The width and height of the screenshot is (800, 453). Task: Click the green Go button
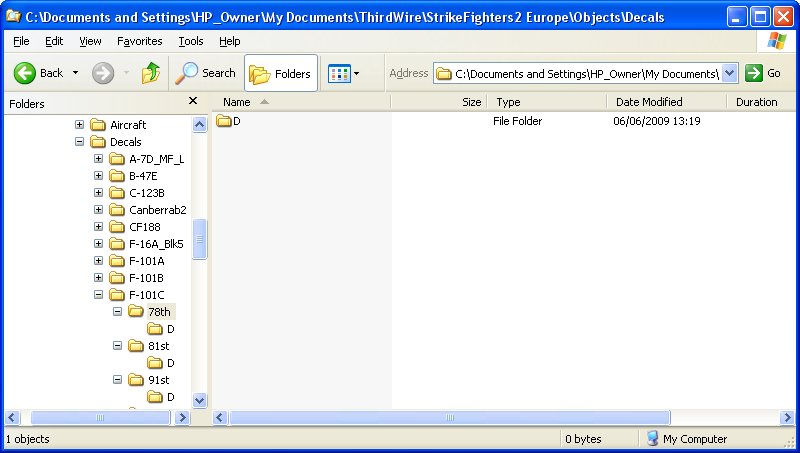(763, 73)
